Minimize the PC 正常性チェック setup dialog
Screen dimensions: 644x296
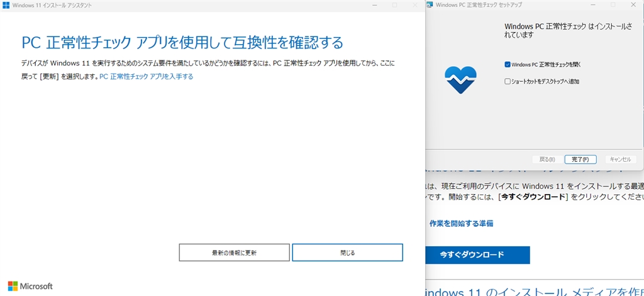tap(593, 4)
